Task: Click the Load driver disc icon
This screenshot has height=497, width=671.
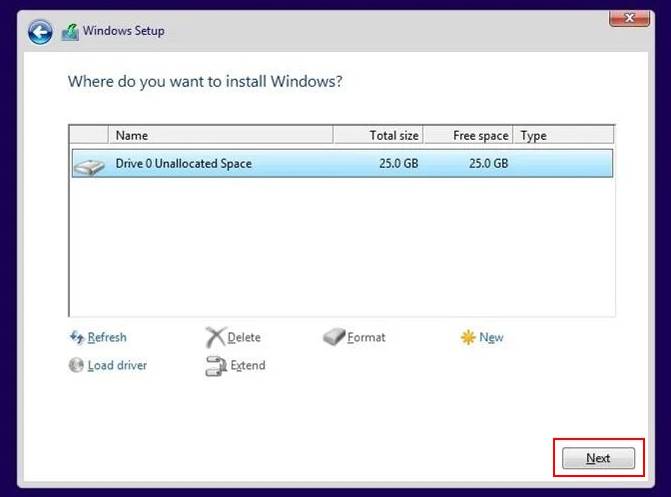Action: [76, 365]
